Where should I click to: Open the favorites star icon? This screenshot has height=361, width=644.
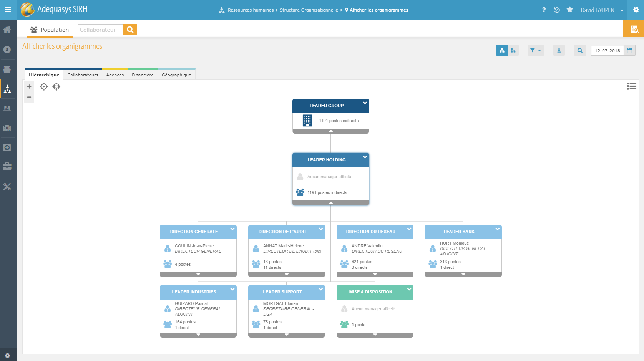click(570, 10)
